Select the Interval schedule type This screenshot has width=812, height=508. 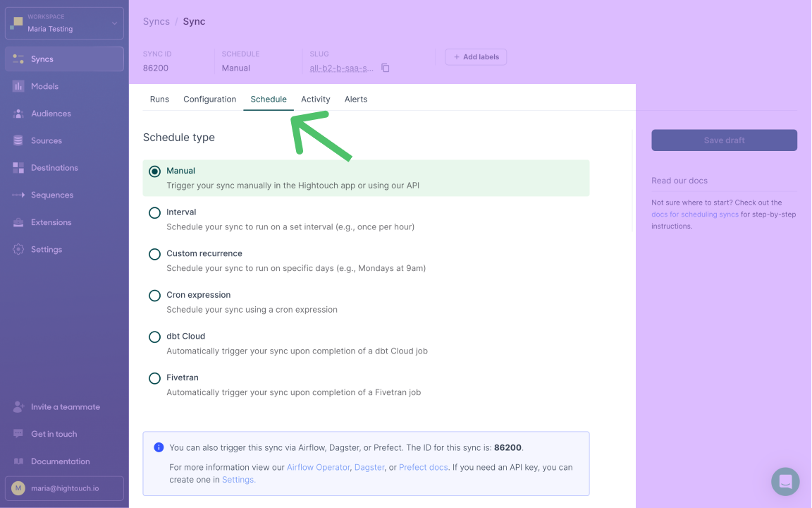coord(155,212)
